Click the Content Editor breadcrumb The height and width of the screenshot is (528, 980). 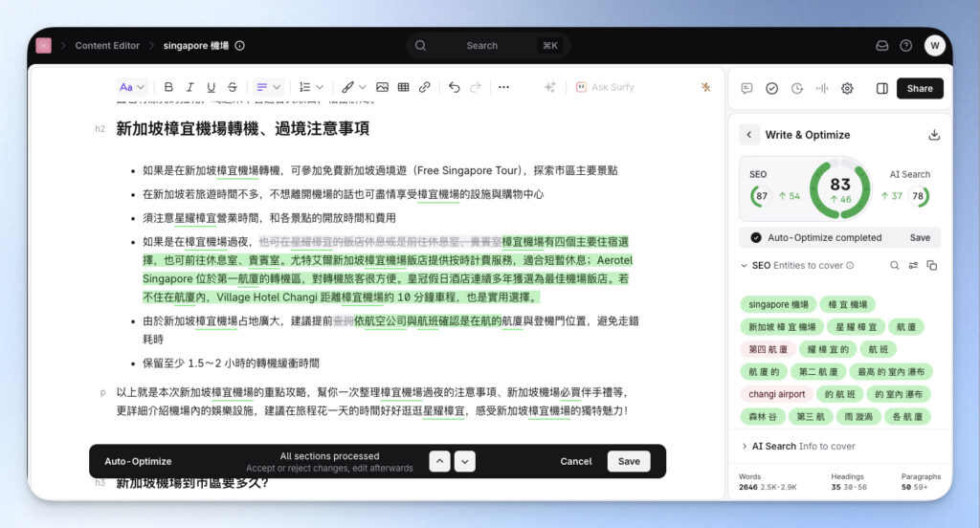tap(107, 46)
